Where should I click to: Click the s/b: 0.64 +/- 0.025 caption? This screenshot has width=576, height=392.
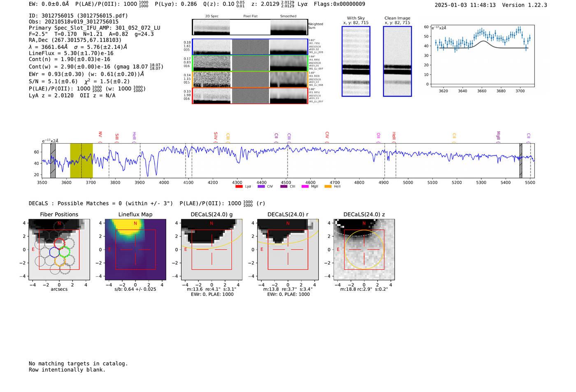click(x=135, y=289)
